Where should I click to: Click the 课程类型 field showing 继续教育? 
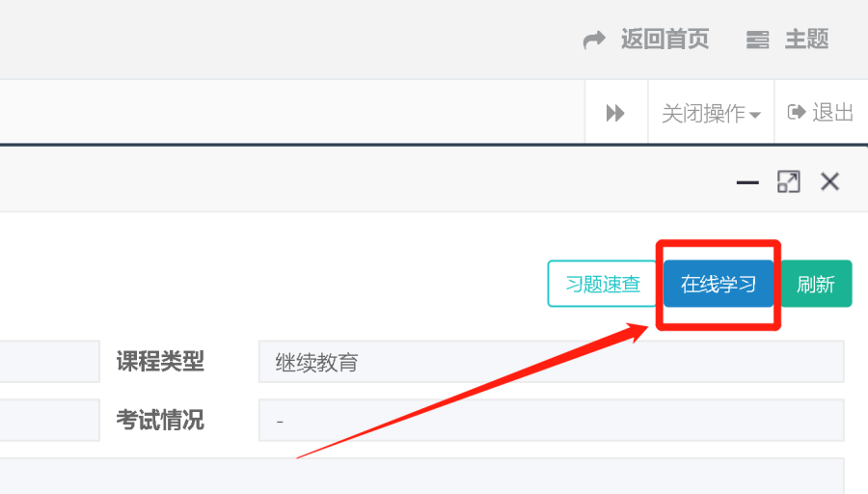tap(552, 362)
